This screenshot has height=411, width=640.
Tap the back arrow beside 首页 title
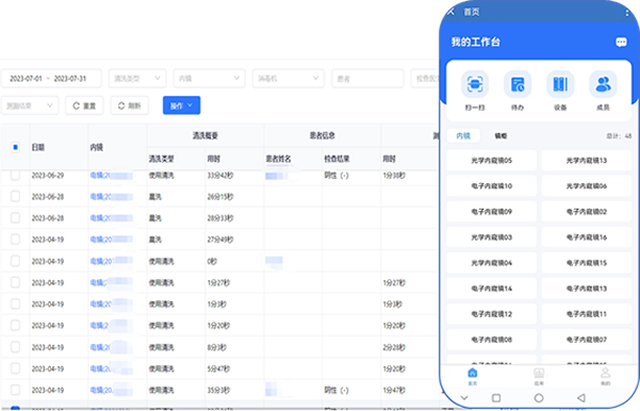tap(452, 12)
